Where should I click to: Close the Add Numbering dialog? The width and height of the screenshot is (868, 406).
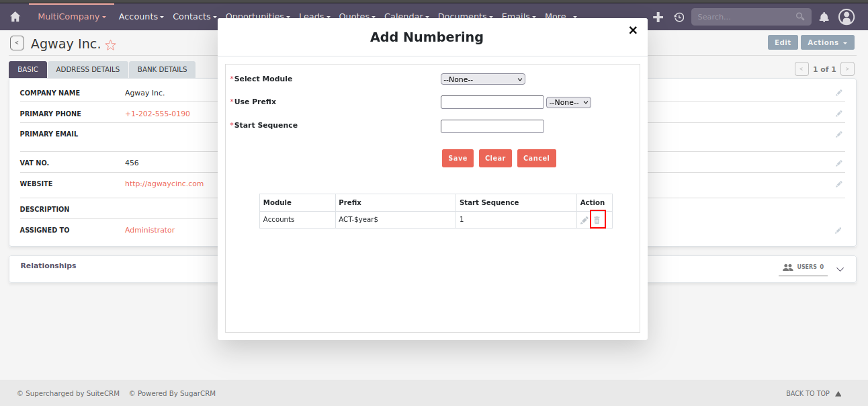(632, 30)
